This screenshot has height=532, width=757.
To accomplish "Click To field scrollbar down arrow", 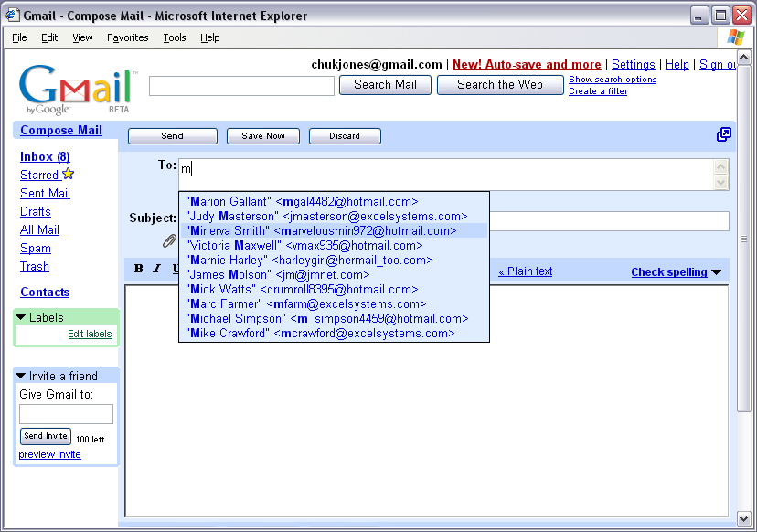I will point(720,183).
